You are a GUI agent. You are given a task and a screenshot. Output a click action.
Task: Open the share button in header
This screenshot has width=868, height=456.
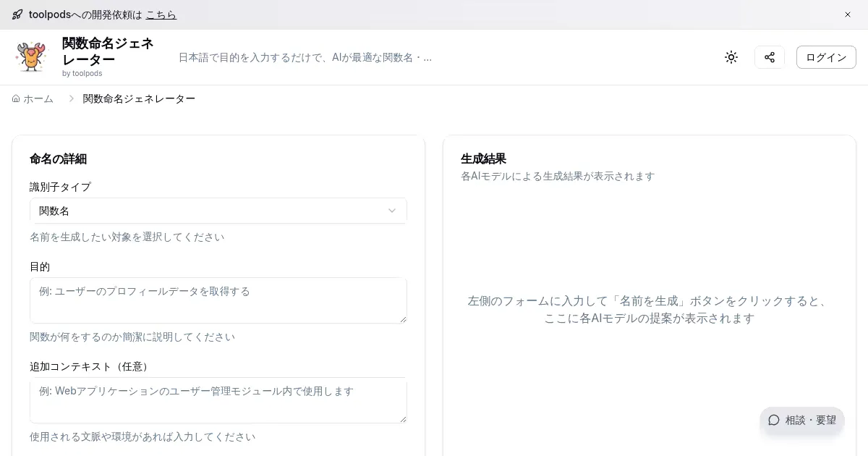tap(770, 57)
